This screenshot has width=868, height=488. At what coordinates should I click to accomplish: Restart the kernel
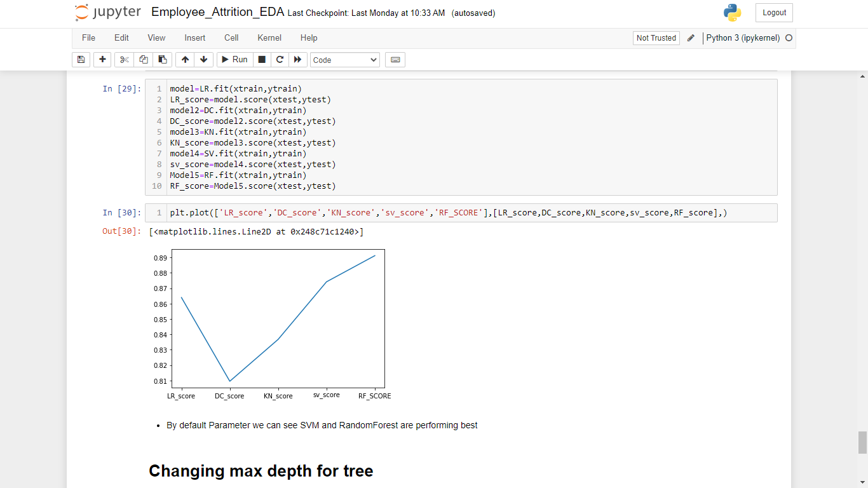pos(280,59)
